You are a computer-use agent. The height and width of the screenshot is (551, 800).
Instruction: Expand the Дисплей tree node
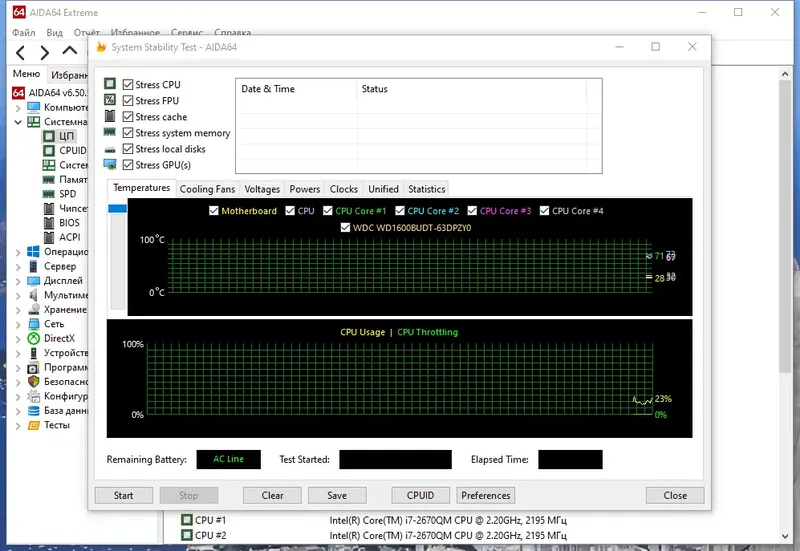(18, 281)
